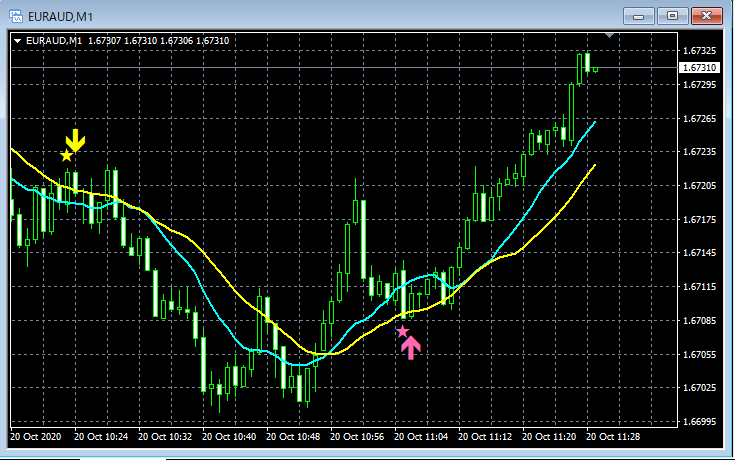Click the current price label 1.67310

(x=699, y=68)
